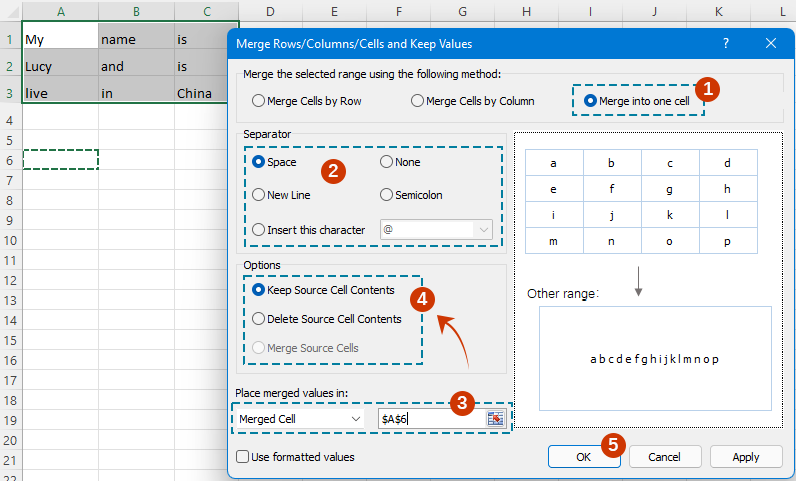This screenshot has width=796, height=481.
Task: Click the range selector icon beside $A$6
Action: pyautogui.click(x=495, y=419)
